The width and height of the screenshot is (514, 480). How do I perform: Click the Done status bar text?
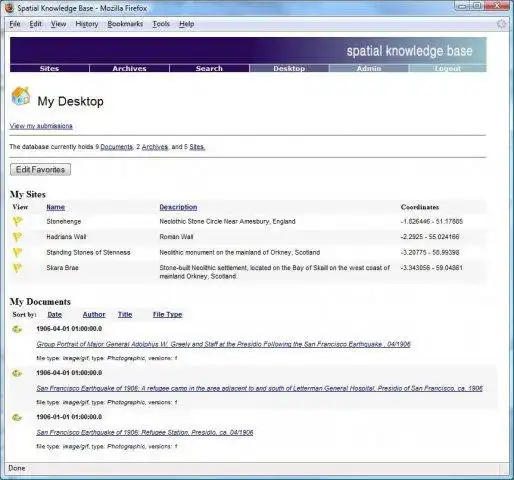click(17, 468)
